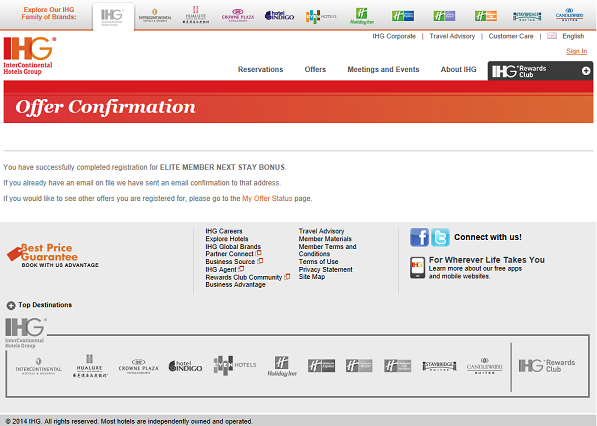Open Hualuxe logo in top brand bar
597x426 pixels.
pos(196,15)
